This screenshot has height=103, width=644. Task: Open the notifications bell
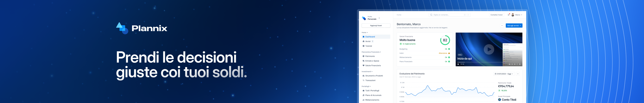[x=509, y=15]
